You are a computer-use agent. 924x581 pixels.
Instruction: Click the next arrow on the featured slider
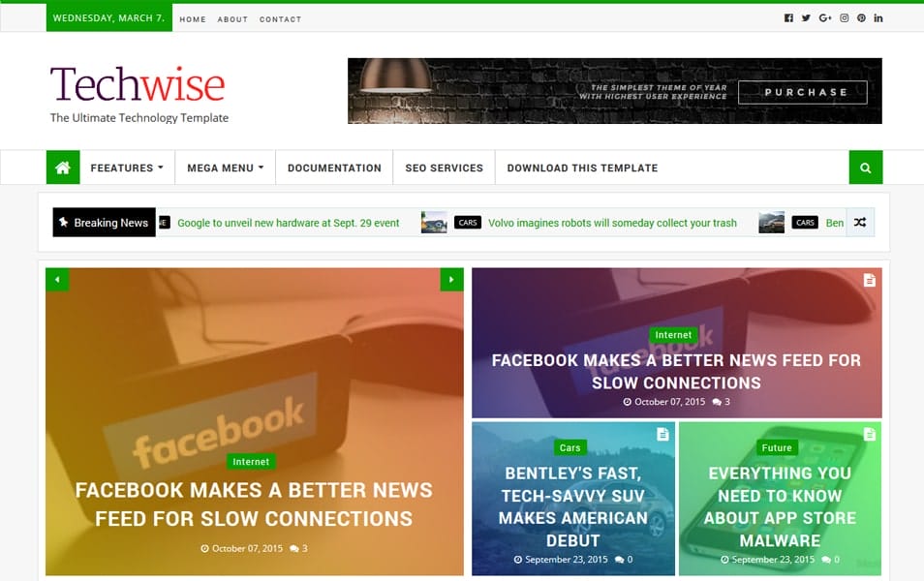point(451,279)
